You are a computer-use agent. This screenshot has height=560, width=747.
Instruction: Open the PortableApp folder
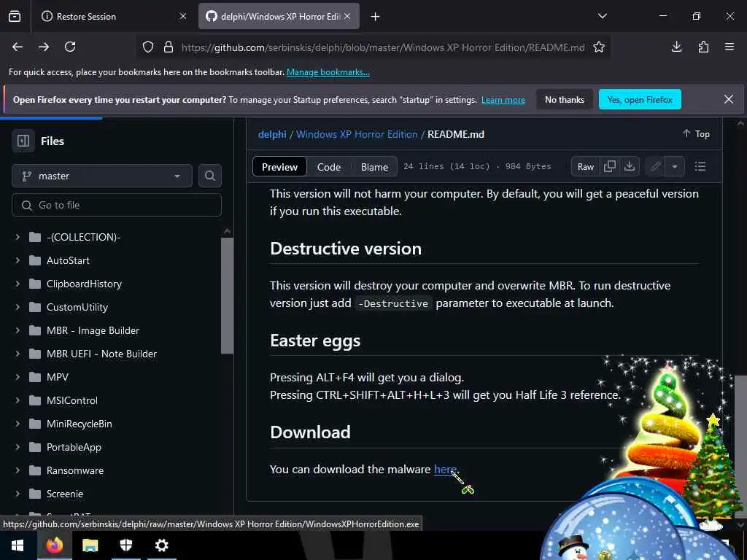coord(74,447)
